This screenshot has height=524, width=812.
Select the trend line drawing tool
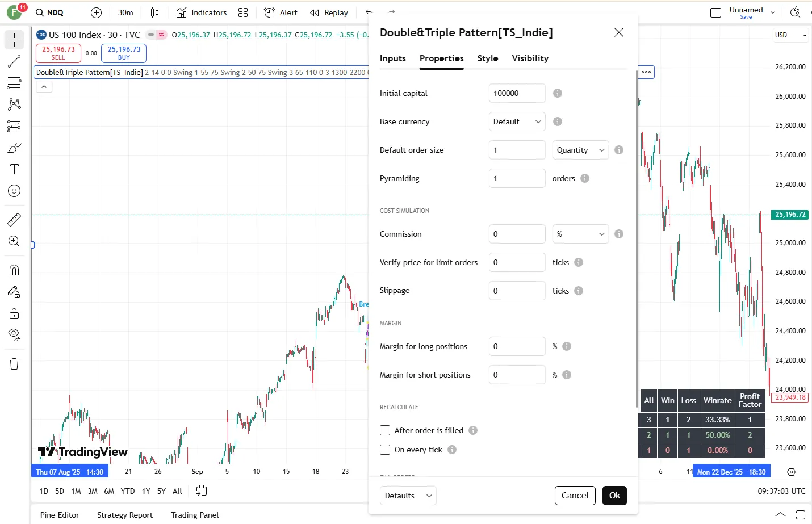click(x=14, y=61)
